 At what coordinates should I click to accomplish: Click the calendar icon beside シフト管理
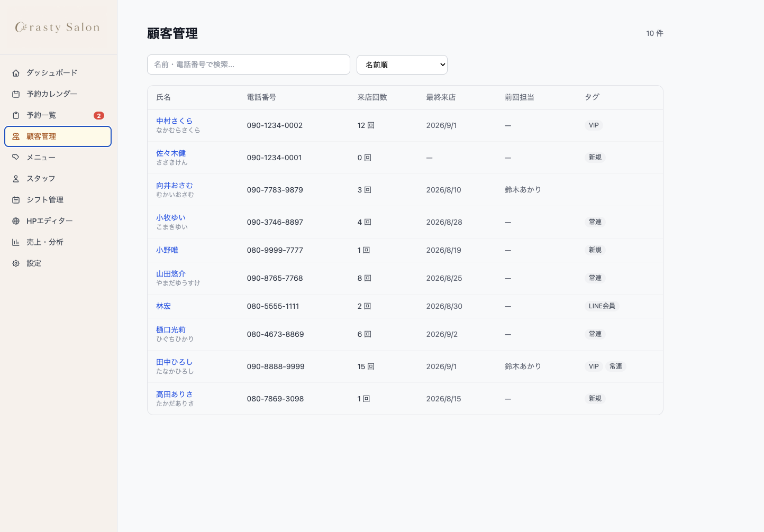coord(16,200)
